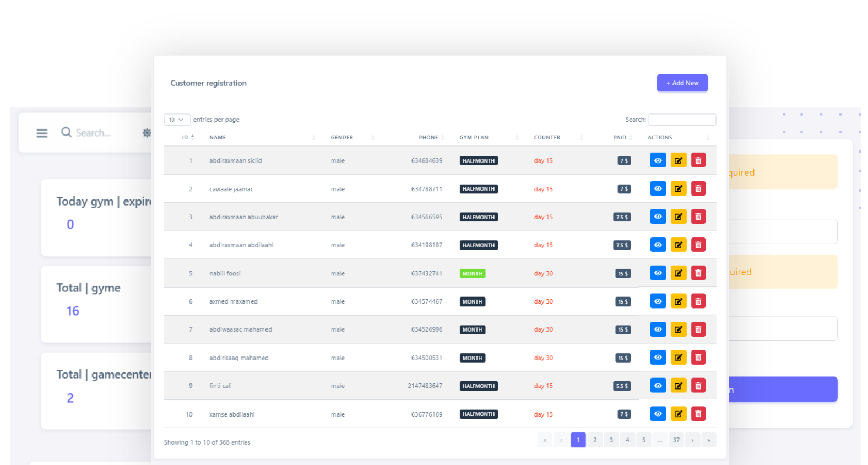
Task: Click the search magnifier icon in background header
Action: point(66,132)
